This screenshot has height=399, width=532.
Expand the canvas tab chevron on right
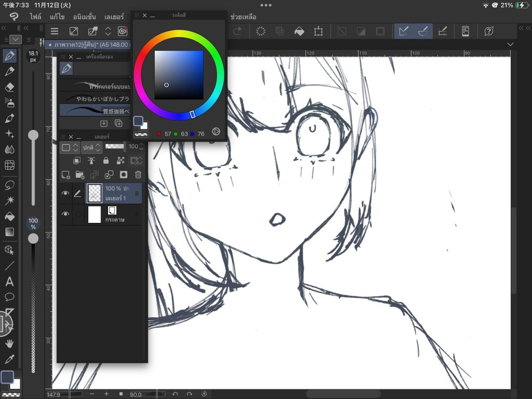[510, 45]
